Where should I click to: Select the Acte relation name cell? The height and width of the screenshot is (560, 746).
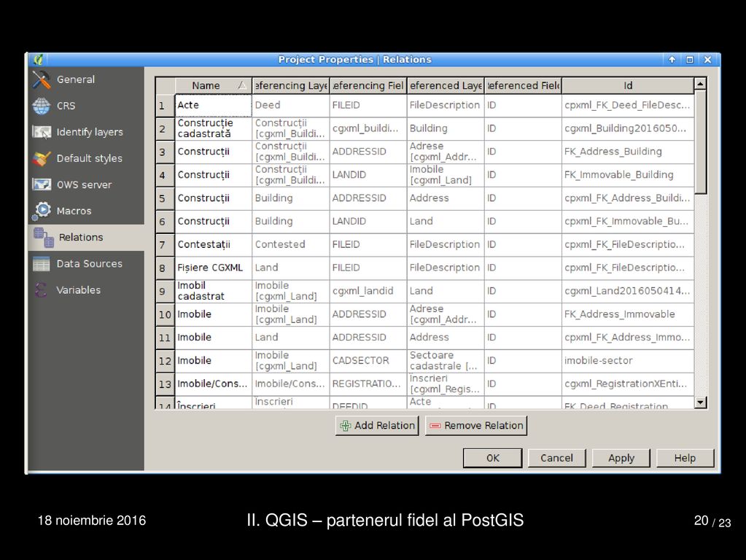click(214, 105)
